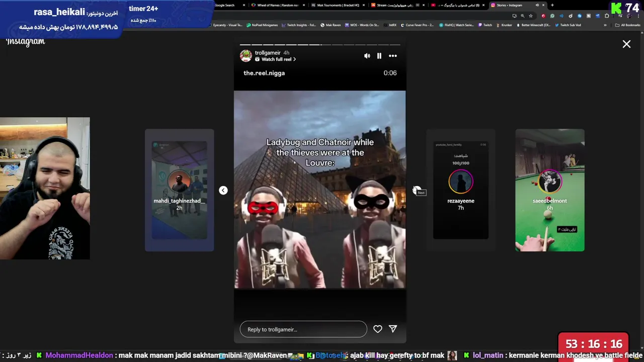Open the Eyecandy - Visual bookmark
This screenshot has height=362, width=644.
[x=225, y=25]
